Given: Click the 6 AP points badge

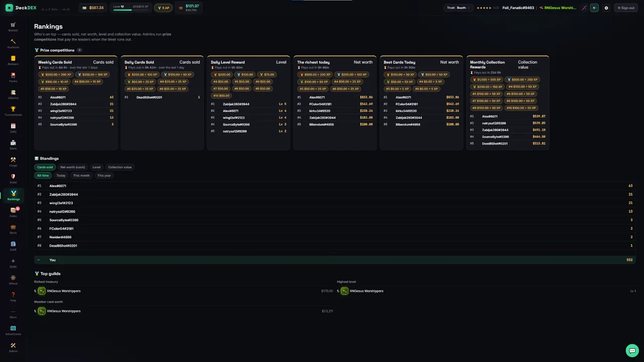Looking at the screenshot, I should point(163,8).
